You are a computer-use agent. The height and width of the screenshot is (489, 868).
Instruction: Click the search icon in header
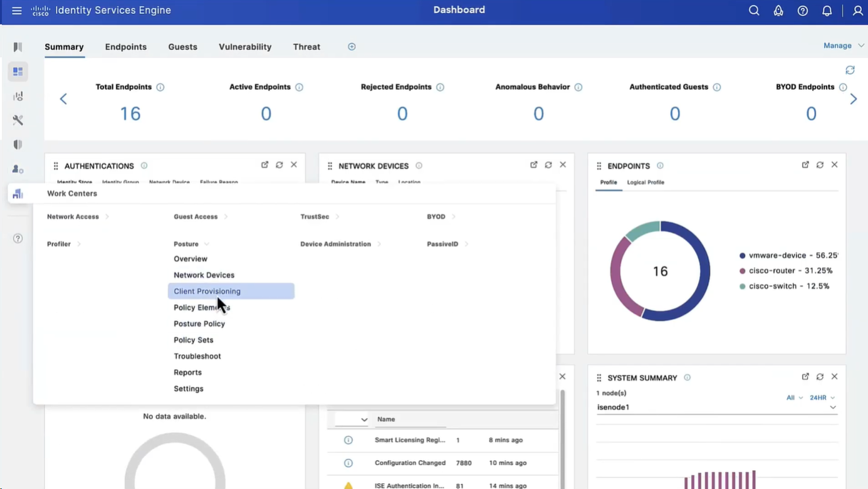(x=754, y=11)
